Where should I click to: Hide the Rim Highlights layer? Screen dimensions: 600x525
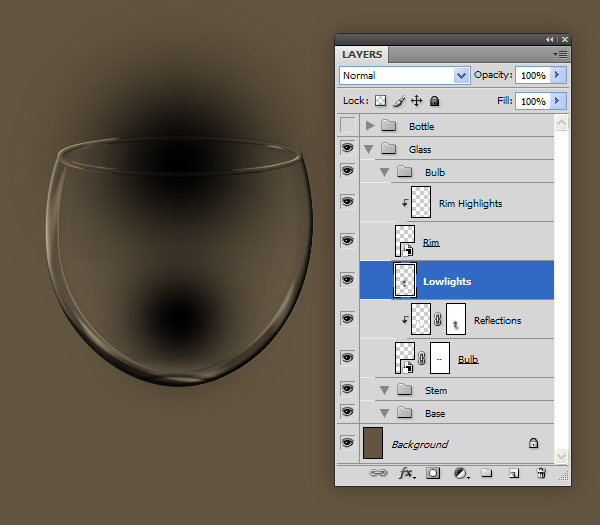tap(347, 202)
